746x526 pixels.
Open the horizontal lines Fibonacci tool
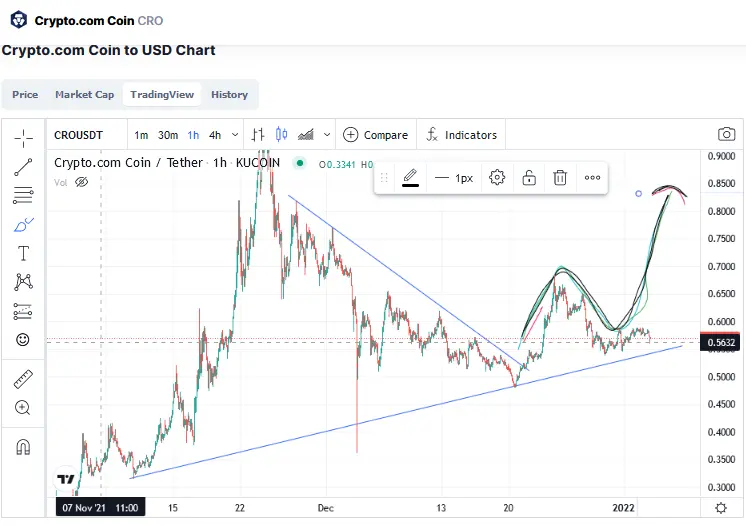tap(23, 195)
